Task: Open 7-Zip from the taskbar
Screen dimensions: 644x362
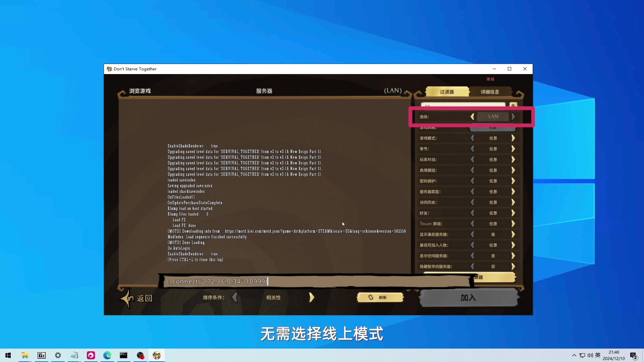Action: point(42,355)
